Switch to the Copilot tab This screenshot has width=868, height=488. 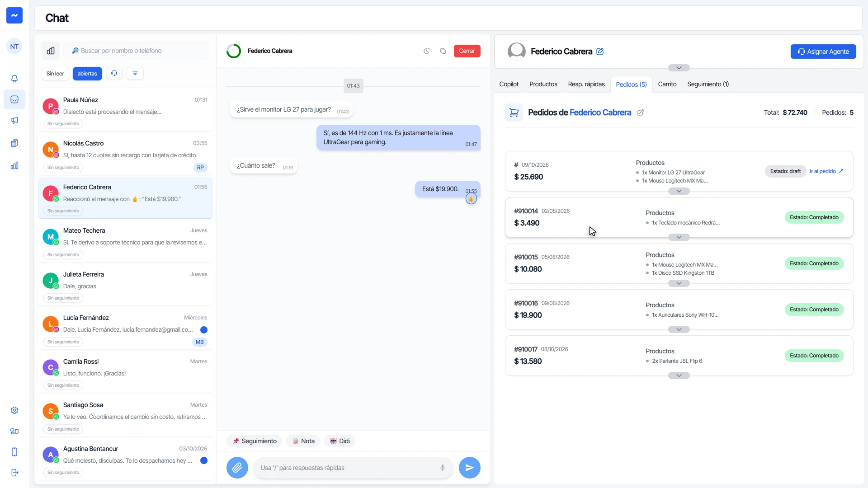[x=509, y=84]
